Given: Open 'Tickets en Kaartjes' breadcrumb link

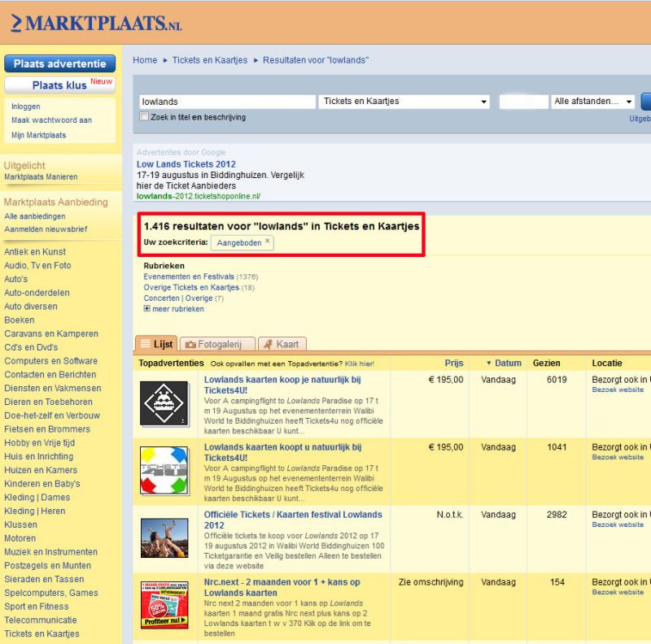Looking at the screenshot, I should [x=210, y=60].
